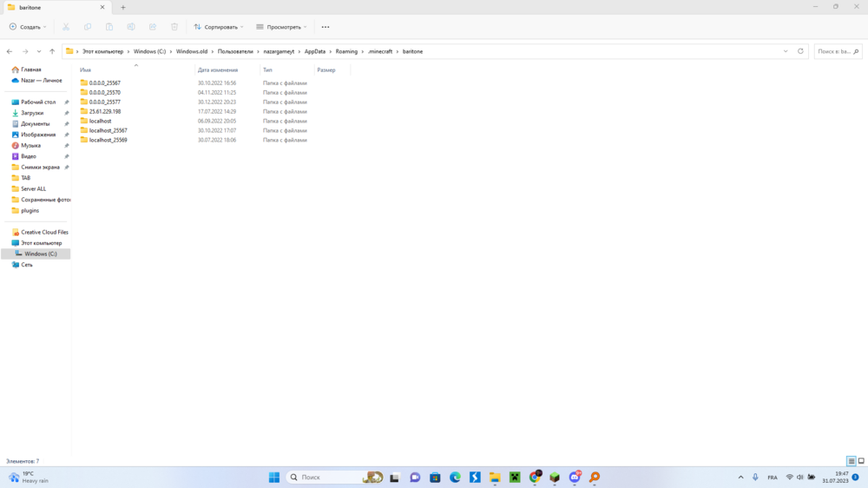
Task: Open File Explorer from taskbar
Action: (x=495, y=477)
